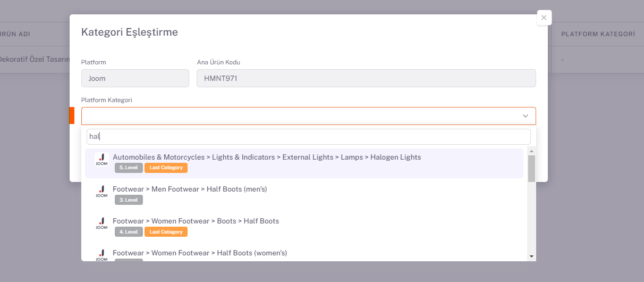Click Joom logo beside Half Boots (women's)
This screenshot has height=282, width=644.
[101, 254]
